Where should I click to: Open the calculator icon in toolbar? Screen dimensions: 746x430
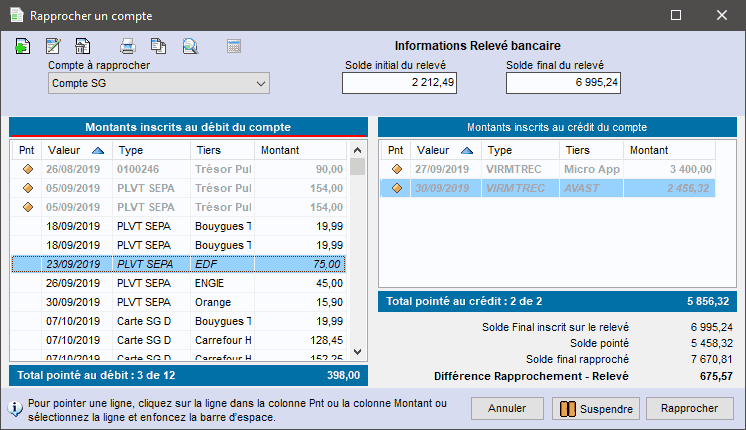tap(234, 46)
